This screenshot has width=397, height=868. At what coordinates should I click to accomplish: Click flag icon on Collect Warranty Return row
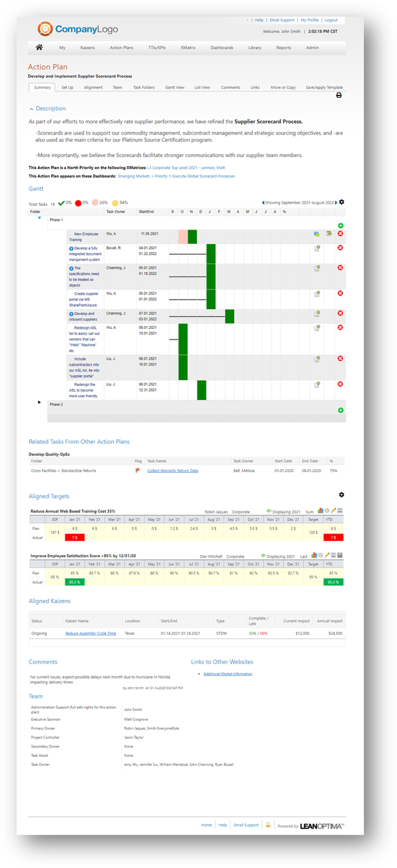[138, 471]
